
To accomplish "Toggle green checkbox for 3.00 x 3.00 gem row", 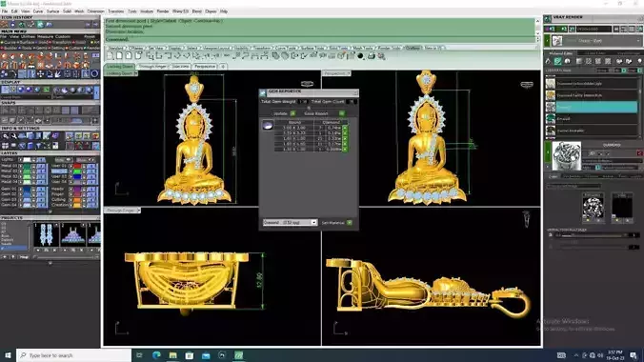I will click(345, 128).
